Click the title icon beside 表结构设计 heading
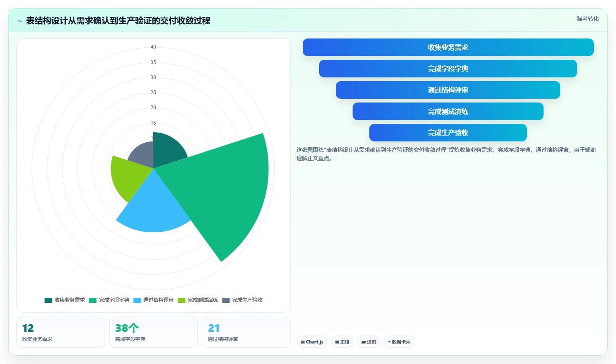 (20, 21)
